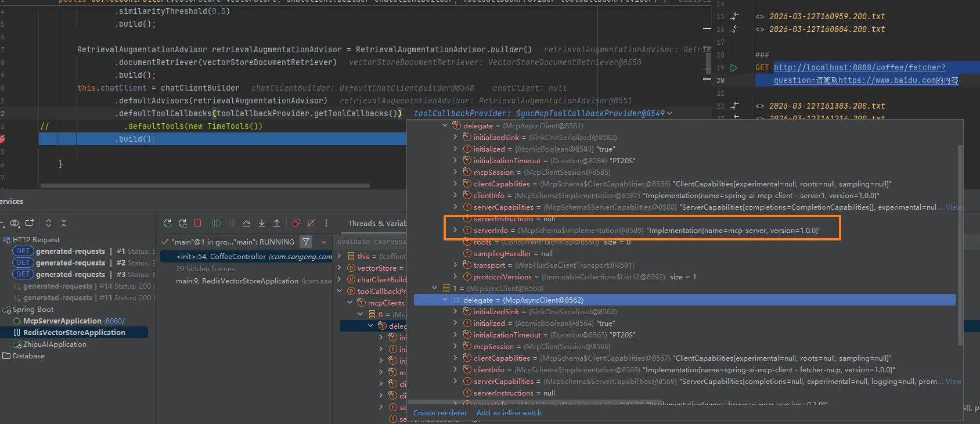Toggle the thread filter button
This screenshot has height=424, width=980.
[x=306, y=242]
